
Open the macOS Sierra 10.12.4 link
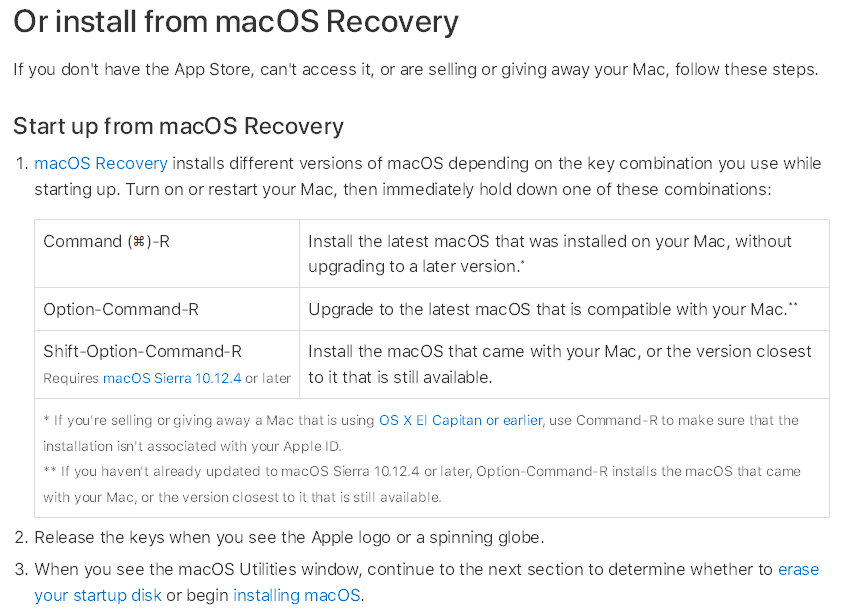pos(172,378)
